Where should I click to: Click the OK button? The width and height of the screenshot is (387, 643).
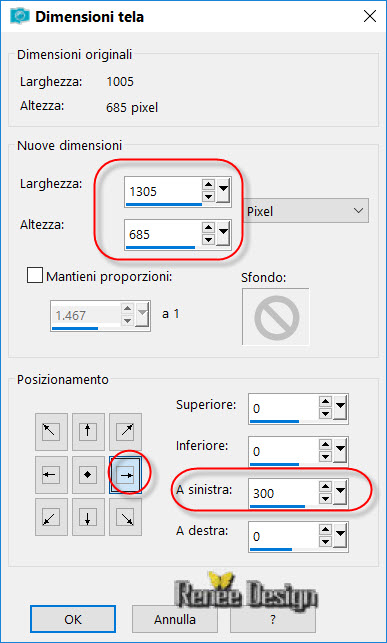(73, 619)
